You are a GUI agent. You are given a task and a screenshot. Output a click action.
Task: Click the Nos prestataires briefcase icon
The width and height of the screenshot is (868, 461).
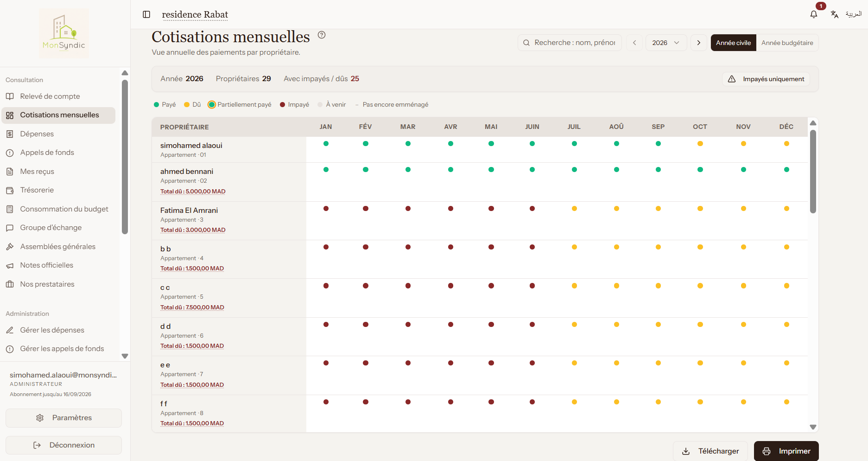(10, 284)
